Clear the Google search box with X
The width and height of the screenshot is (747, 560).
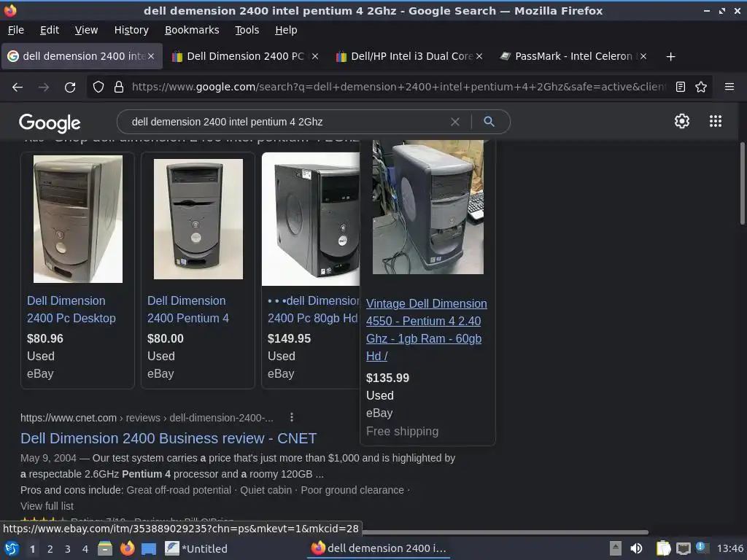pos(455,122)
